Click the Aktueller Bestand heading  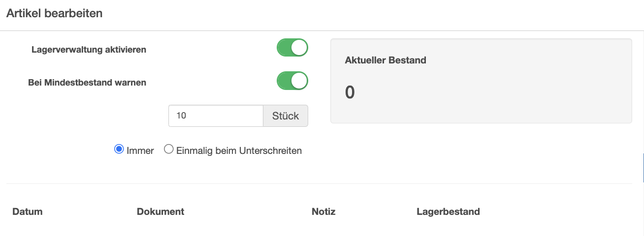tap(386, 60)
